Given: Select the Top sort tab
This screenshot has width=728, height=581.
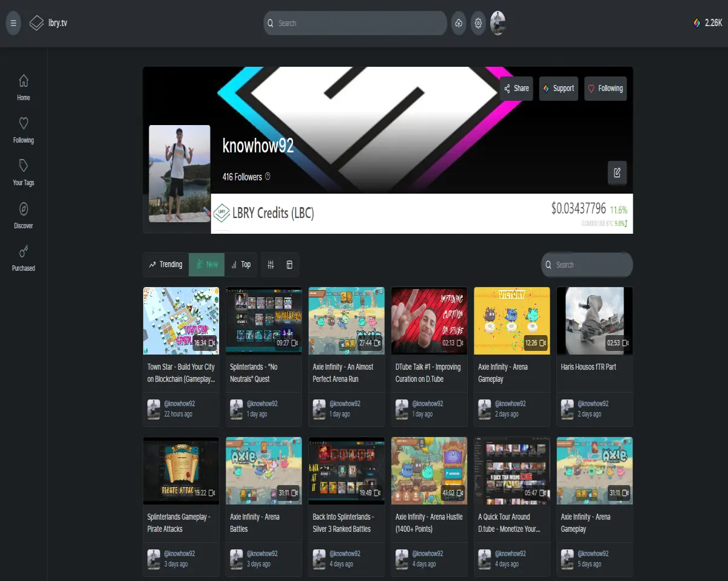Looking at the screenshot, I should tap(241, 265).
